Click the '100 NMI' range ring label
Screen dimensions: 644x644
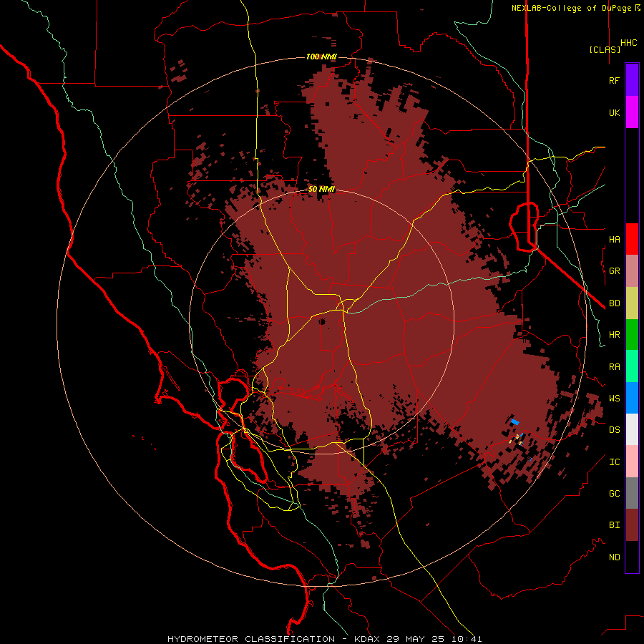(321, 57)
